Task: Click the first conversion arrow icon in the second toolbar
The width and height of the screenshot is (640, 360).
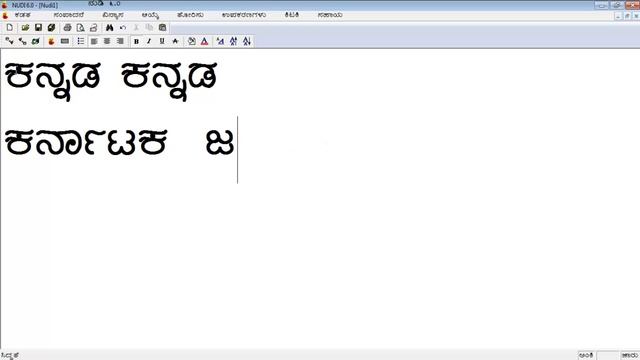Action: (x=9, y=41)
